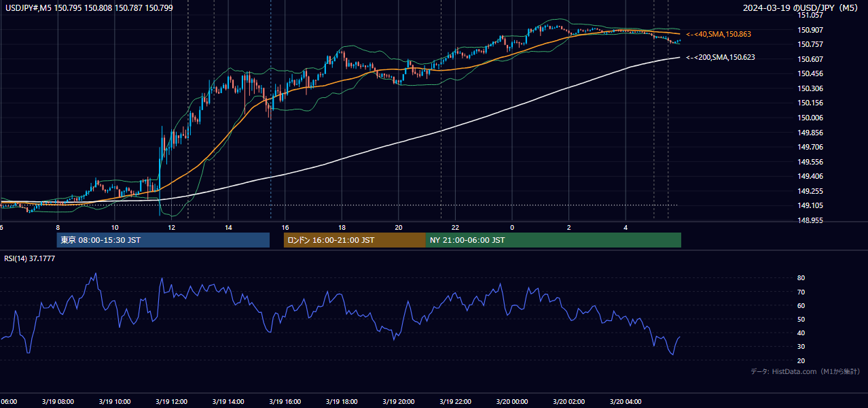Click RSI scale value 80

801,278
